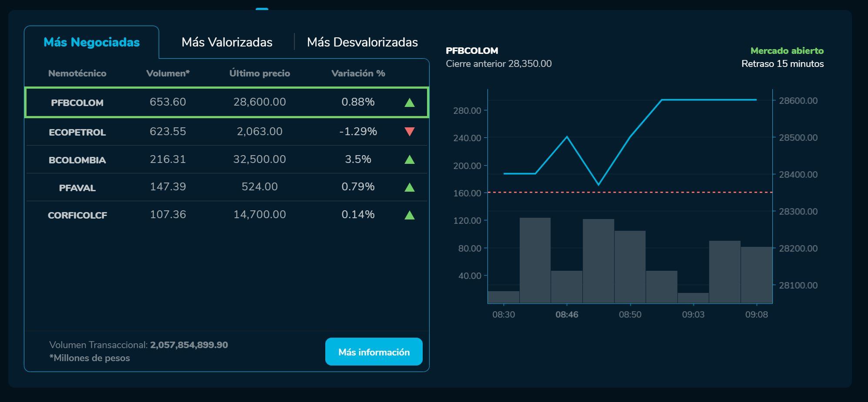This screenshot has height=402, width=868.
Task: Sort by Último precio column header
Action: point(259,73)
